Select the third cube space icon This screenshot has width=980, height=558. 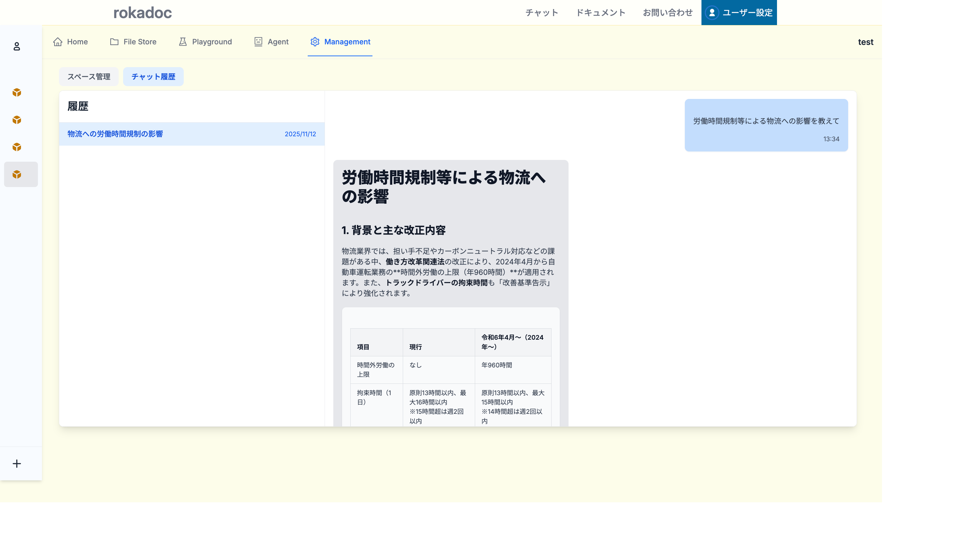16,147
